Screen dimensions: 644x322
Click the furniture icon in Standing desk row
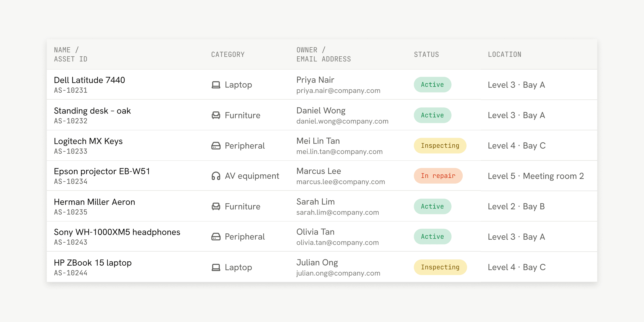216,115
